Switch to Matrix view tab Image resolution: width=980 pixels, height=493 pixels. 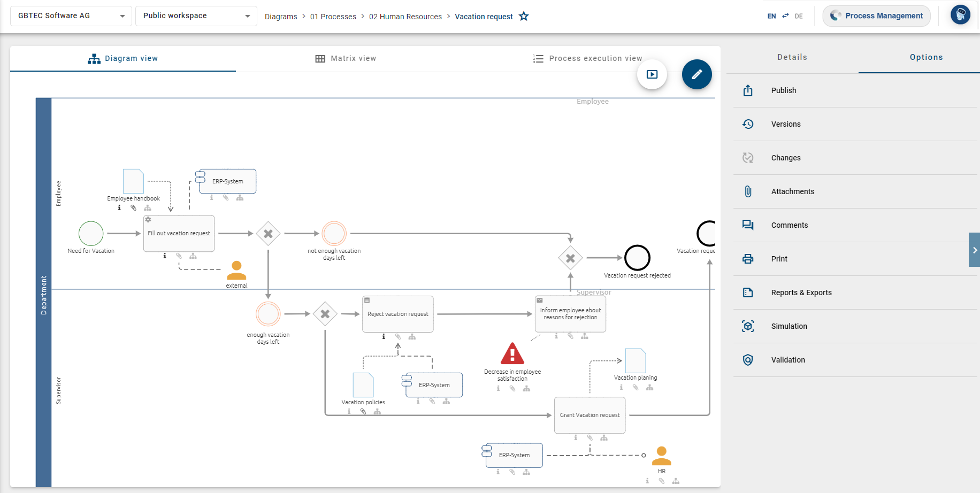(x=346, y=59)
